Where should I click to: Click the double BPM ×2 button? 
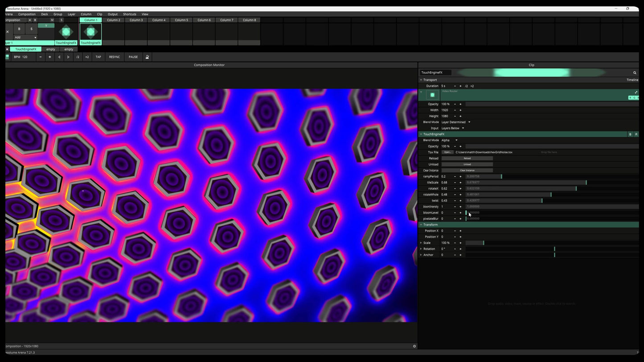[x=87, y=57]
